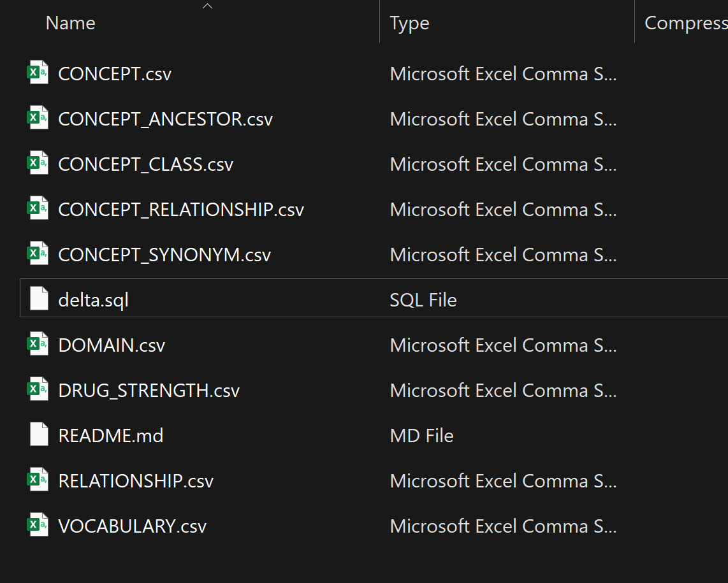Click the RELATIONSHIP.csv file name

136,481
